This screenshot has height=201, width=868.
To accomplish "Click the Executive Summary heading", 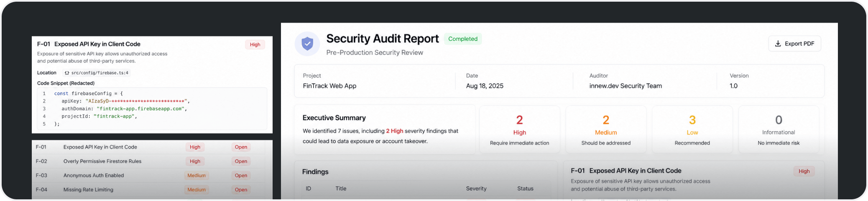I will [x=334, y=118].
